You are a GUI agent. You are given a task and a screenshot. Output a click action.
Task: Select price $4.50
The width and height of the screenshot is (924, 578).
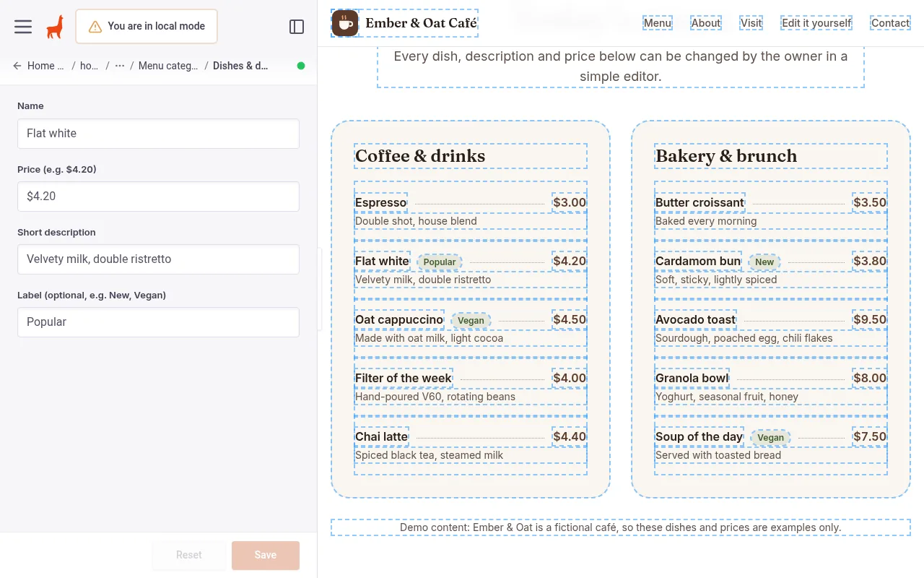click(x=570, y=319)
